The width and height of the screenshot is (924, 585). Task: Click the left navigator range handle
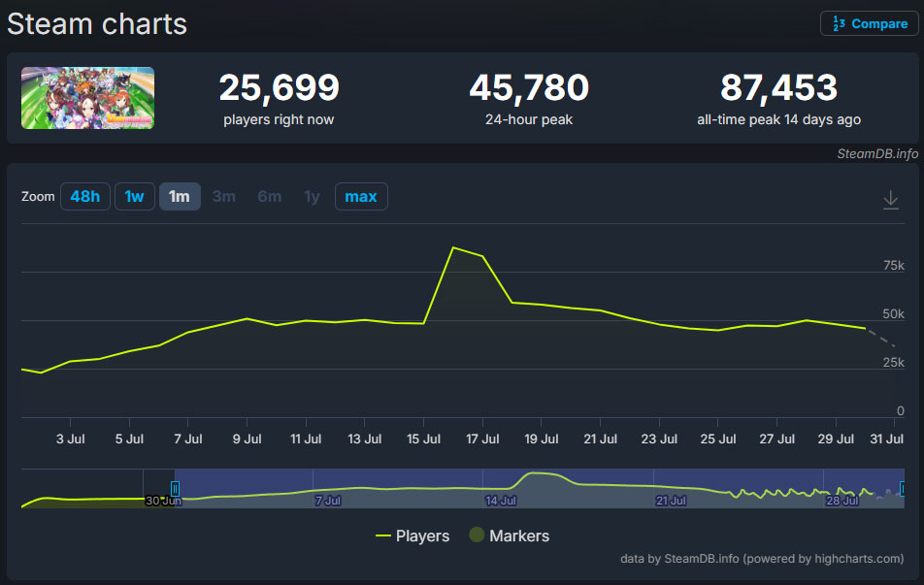175,488
